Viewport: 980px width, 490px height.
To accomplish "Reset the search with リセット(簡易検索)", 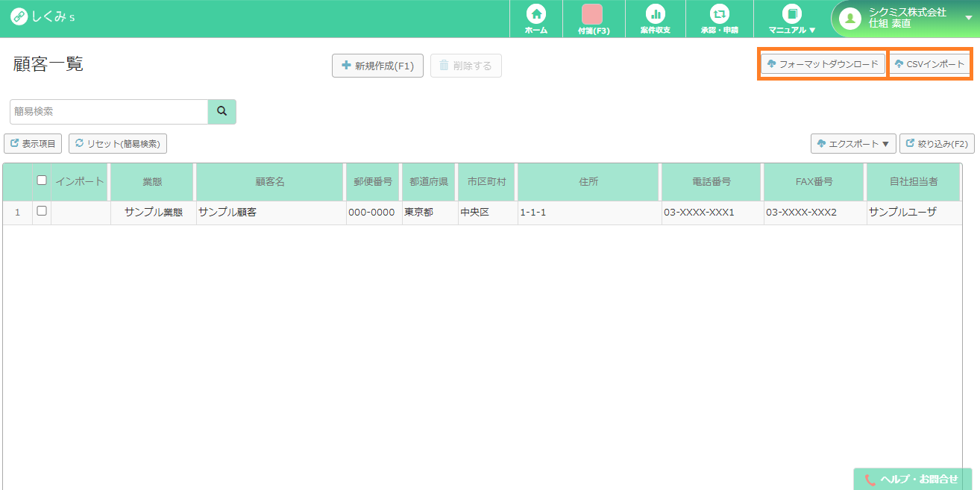I will [x=117, y=143].
